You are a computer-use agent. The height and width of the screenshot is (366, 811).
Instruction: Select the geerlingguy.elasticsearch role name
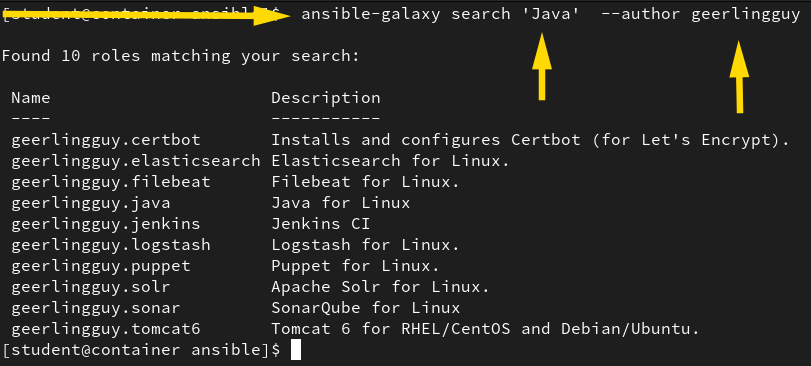tap(136, 161)
